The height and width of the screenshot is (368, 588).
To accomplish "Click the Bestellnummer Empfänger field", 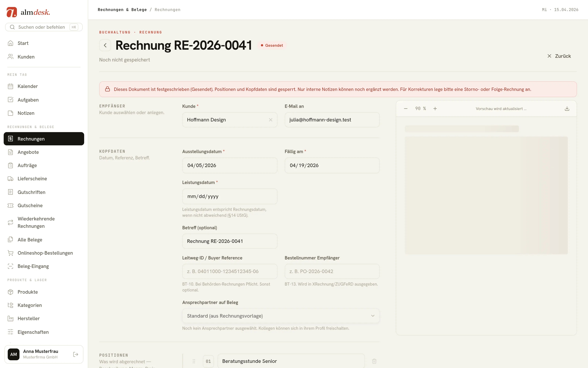I will (332, 271).
